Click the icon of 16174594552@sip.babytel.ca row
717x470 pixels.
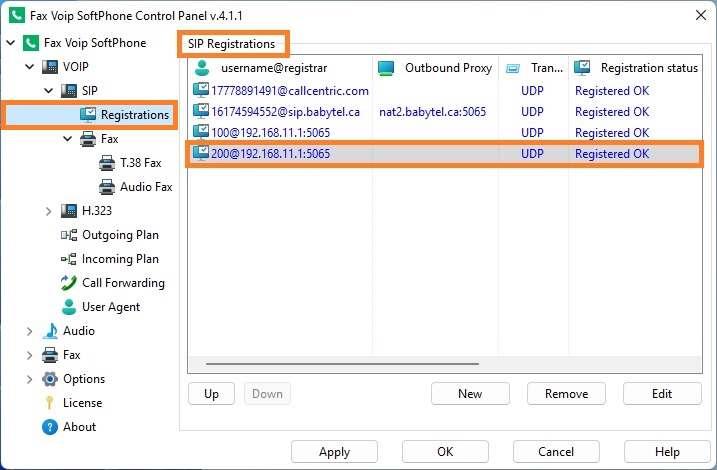(201, 111)
